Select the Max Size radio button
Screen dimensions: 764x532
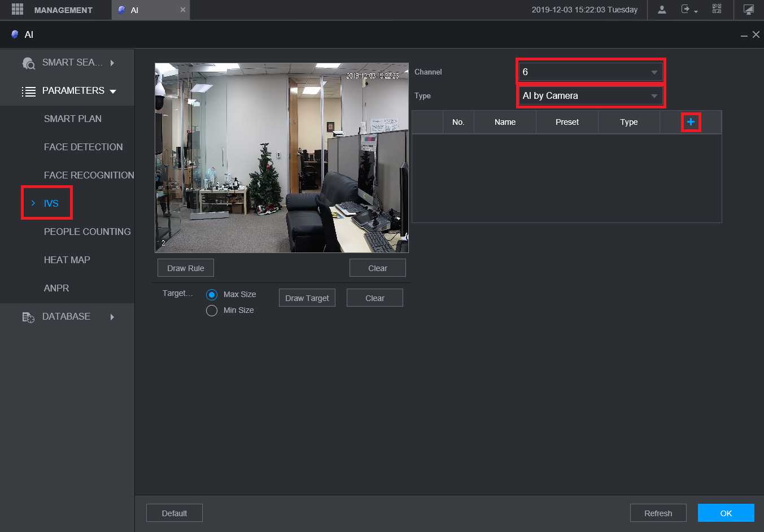pyautogui.click(x=212, y=295)
